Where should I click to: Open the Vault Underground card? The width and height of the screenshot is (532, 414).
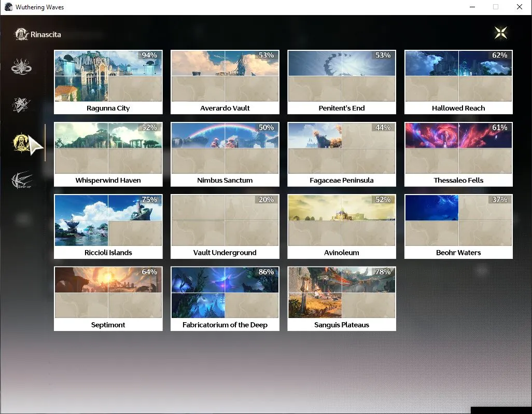(225, 226)
